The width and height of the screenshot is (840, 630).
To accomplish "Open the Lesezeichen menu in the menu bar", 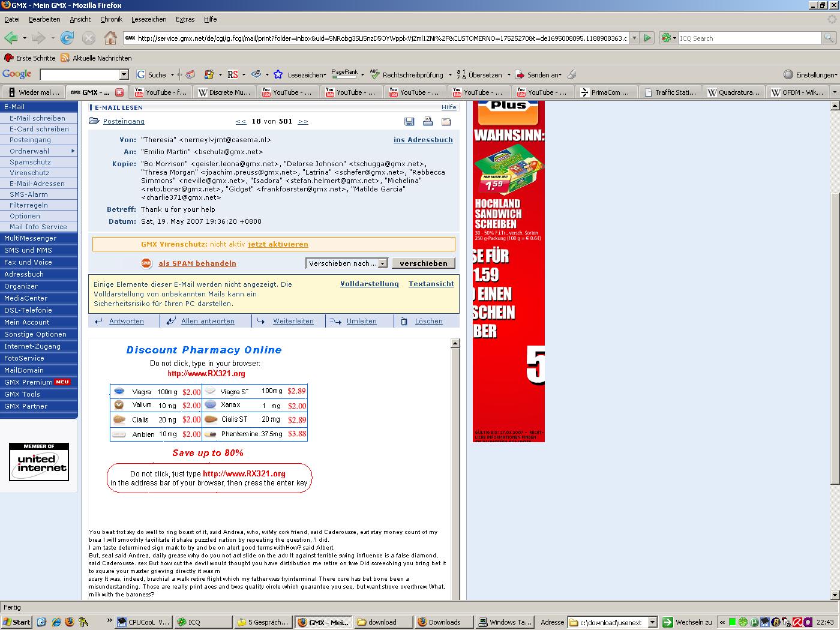I will click(x=149, y=19).
